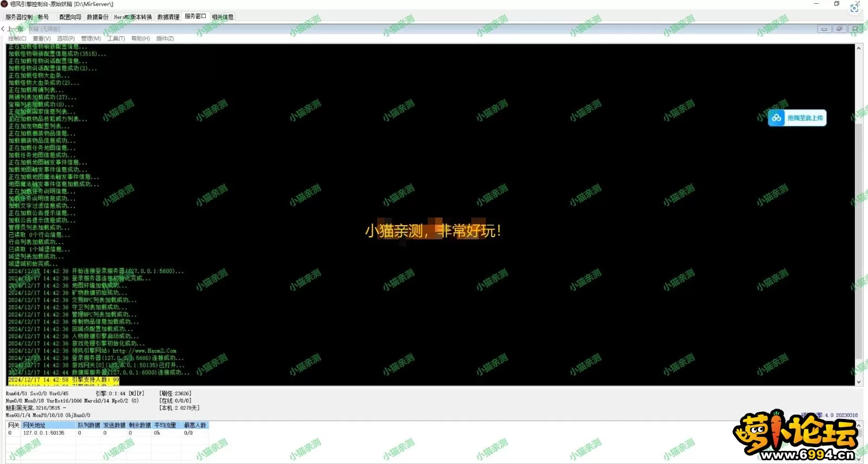
Task: Click the 最高人数 column header
Action: pyautogui.click(x=195, y=425)
